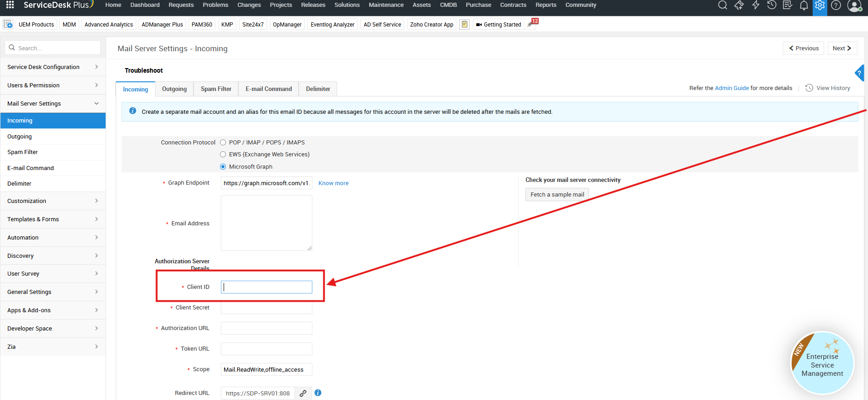Expand the Automation sidebar section
Image resolution: width=868 pixels, height=400 pixels.
coord(53,238)
